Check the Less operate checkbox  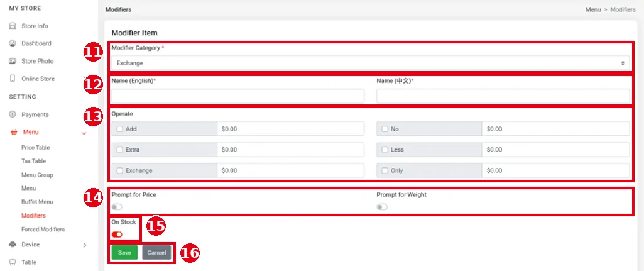tap(385, 150)
